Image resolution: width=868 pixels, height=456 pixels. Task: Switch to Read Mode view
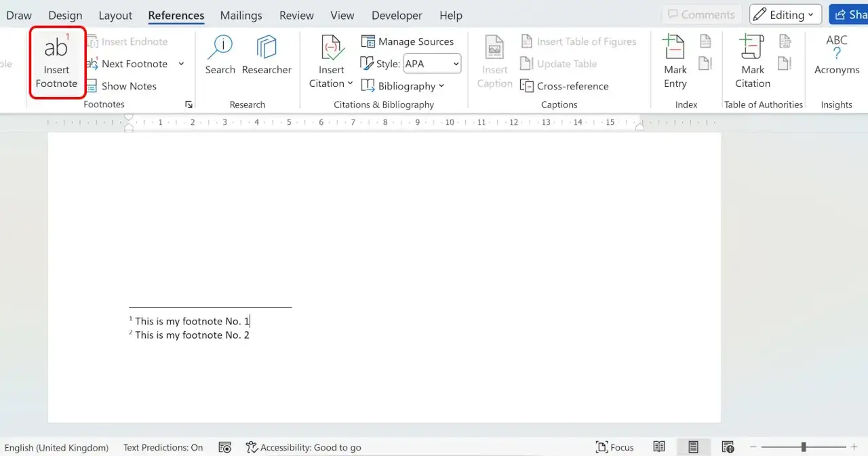click(659, 447)
